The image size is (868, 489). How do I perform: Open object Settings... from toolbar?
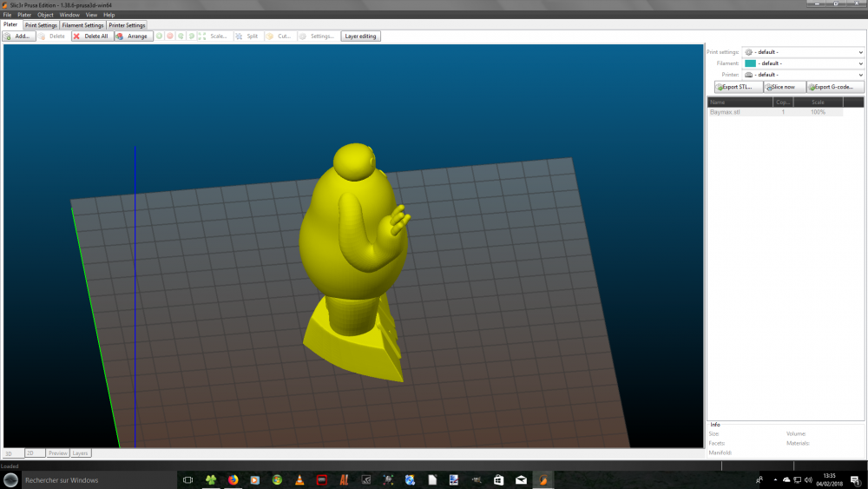[317, 36]
